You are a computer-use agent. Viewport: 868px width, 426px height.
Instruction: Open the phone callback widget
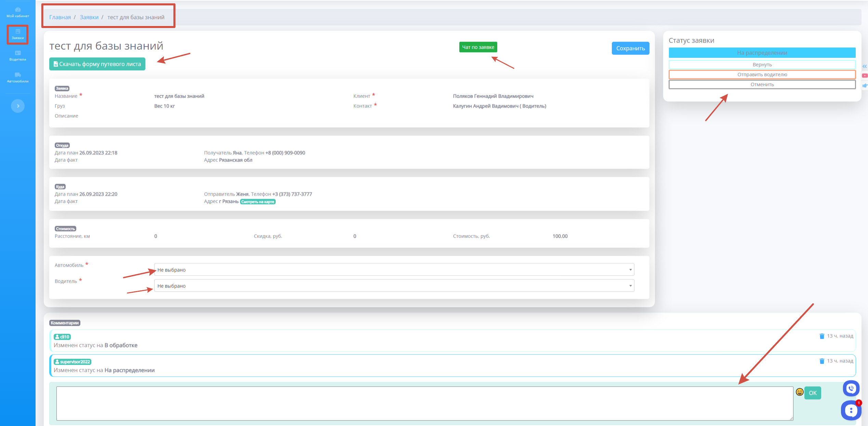(851, 388)
